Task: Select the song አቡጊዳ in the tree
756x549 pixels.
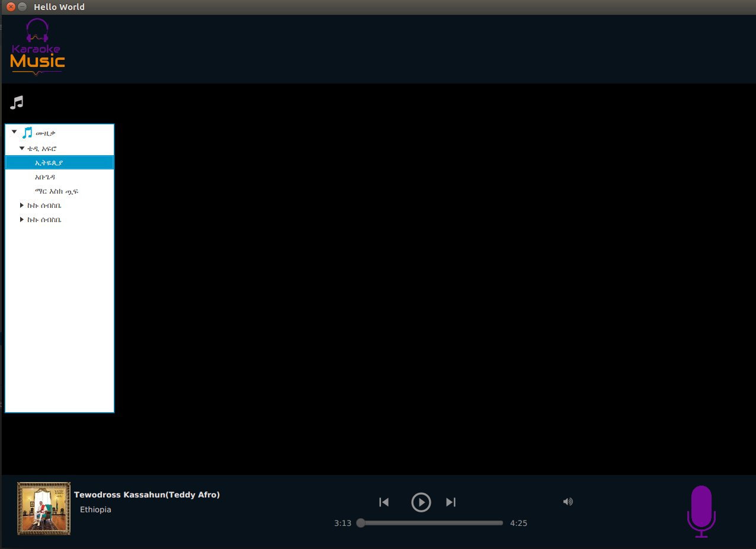Action: pyautogui.click(x=45, y=177)
